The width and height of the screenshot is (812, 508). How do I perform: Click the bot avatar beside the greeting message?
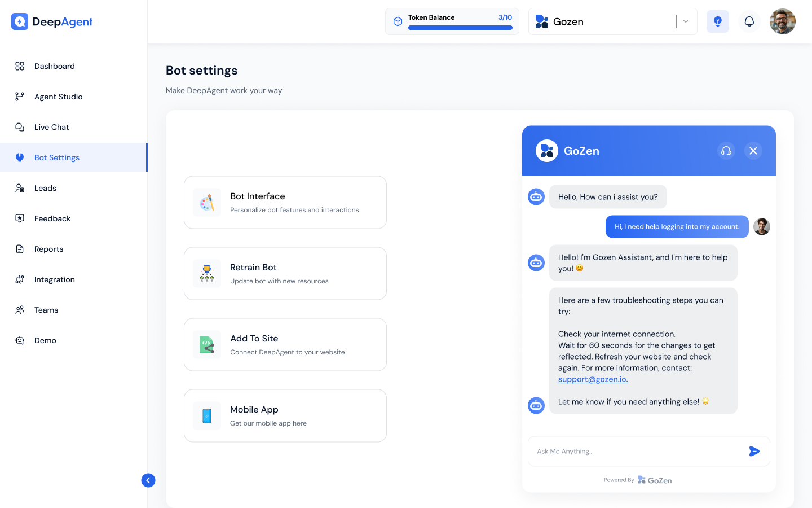(x=536, y=197)
